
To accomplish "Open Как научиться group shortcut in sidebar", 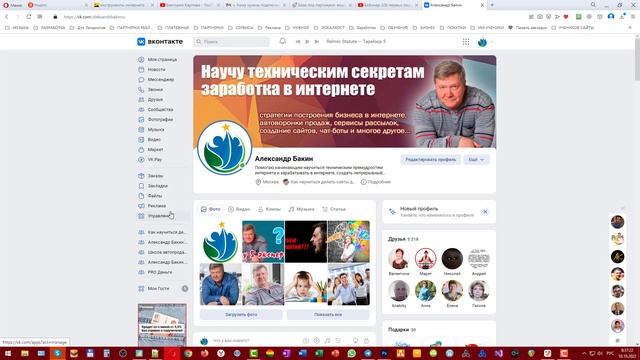I will pyautogui.click(x=162, y=232).
